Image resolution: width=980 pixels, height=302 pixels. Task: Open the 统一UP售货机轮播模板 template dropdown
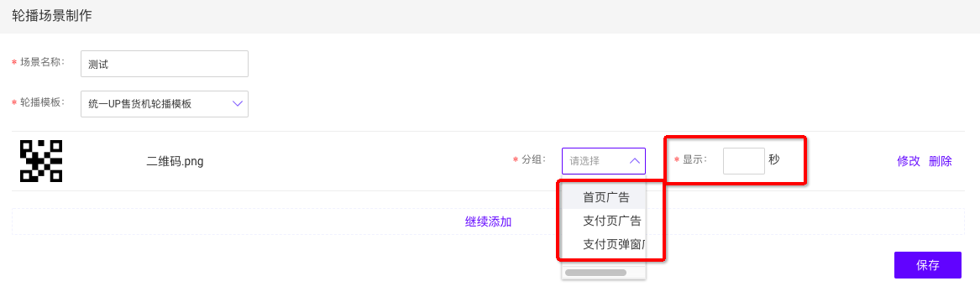coord(165,104)
